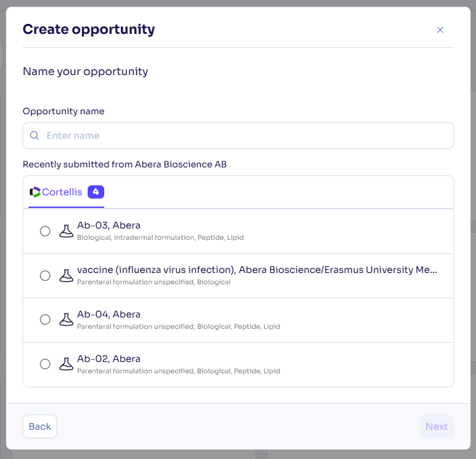Viewport: 476px width, 459px height.
Task: Choose the Ab-04, Abera radio option
Action: pyautogui.click(x=45, y=320)
